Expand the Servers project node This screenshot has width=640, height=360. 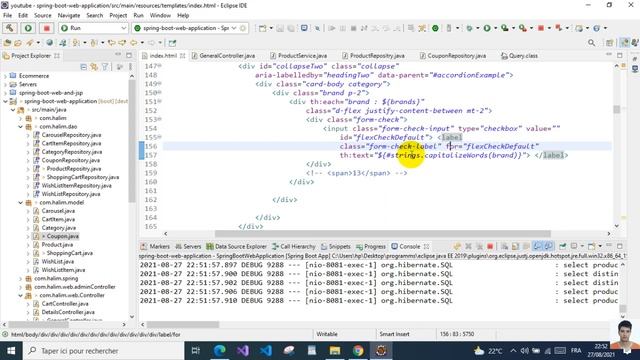pos(5,84)
